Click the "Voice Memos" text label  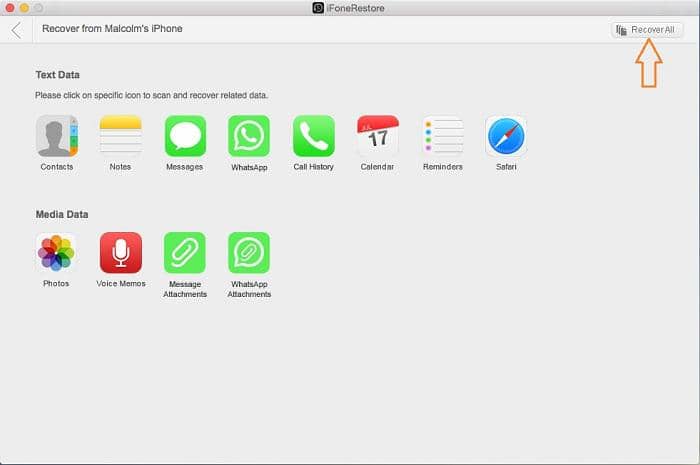tap(121, 284)
